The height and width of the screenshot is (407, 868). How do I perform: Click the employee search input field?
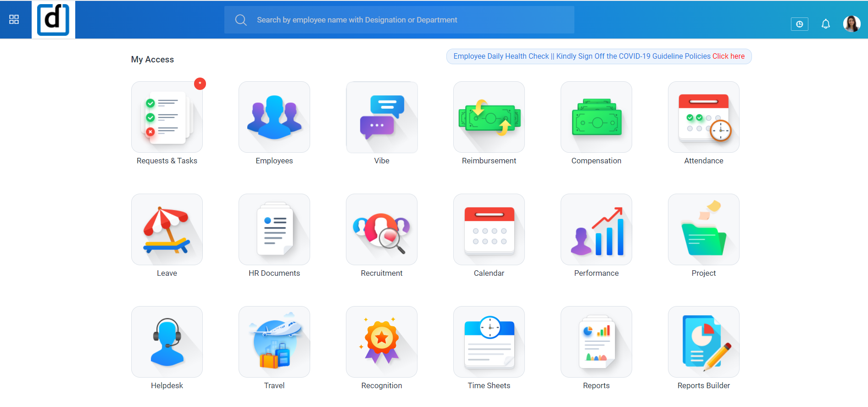point(399,20)
